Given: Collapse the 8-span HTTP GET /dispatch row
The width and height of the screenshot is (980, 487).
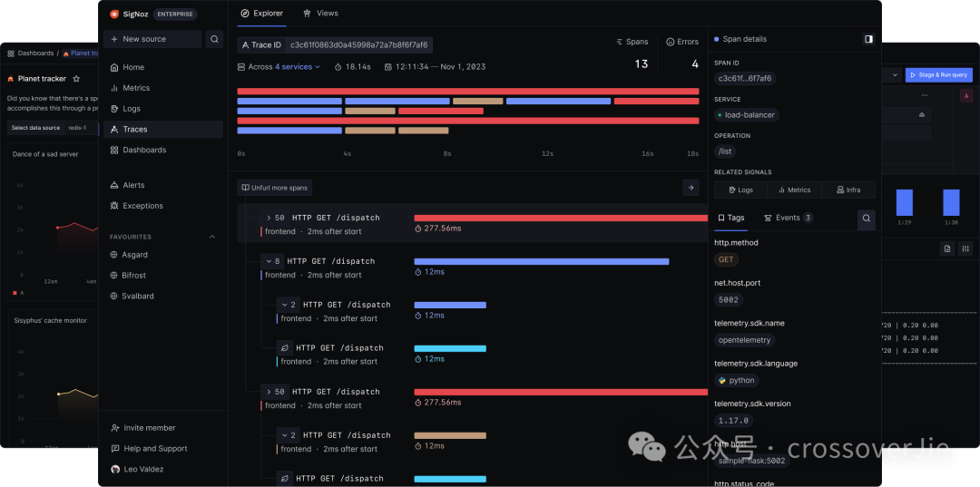Looking at the screenshot, I should click(269, 261).
